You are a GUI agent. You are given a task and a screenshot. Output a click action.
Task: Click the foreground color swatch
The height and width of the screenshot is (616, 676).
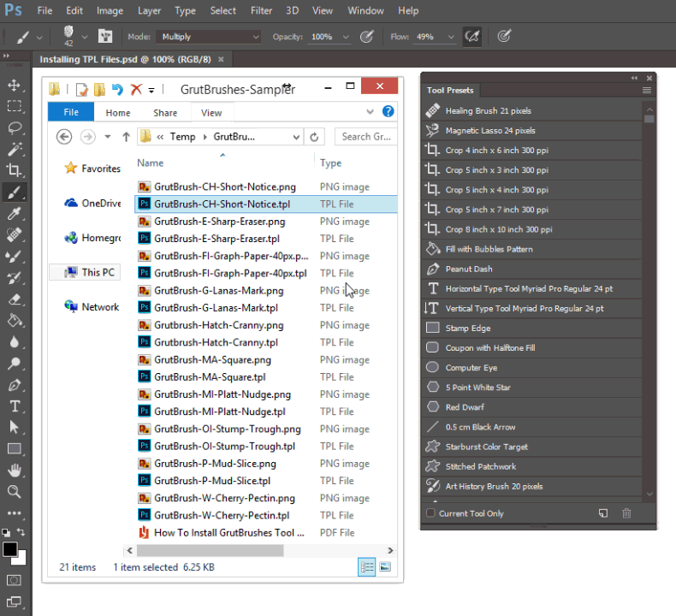[x=9, y=549]
